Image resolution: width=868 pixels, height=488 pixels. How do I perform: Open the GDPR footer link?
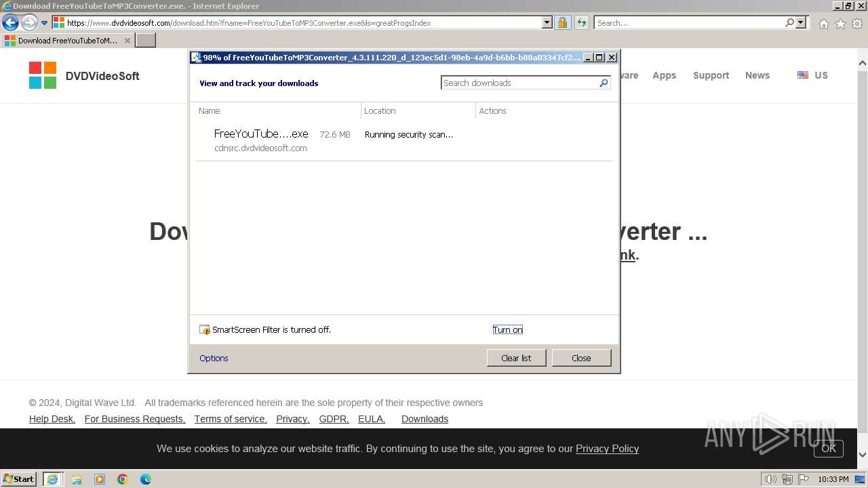pyautogui.click(x=334, y=419)
